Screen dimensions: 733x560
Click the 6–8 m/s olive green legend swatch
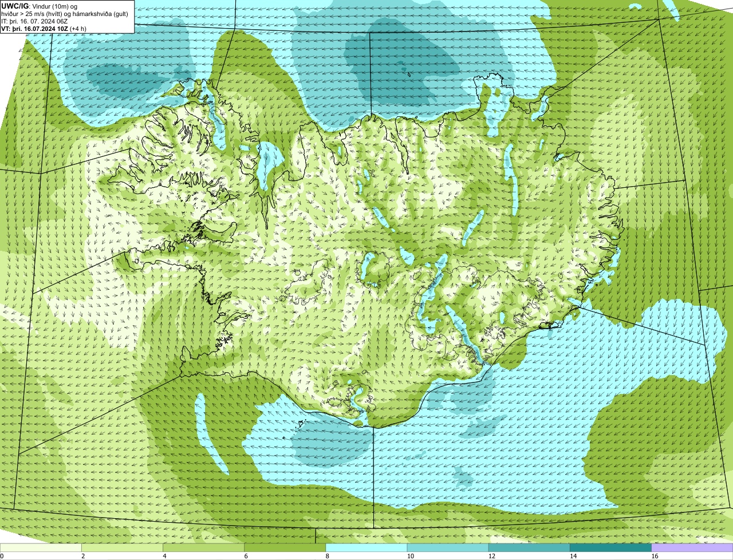[x=285, y=547]
